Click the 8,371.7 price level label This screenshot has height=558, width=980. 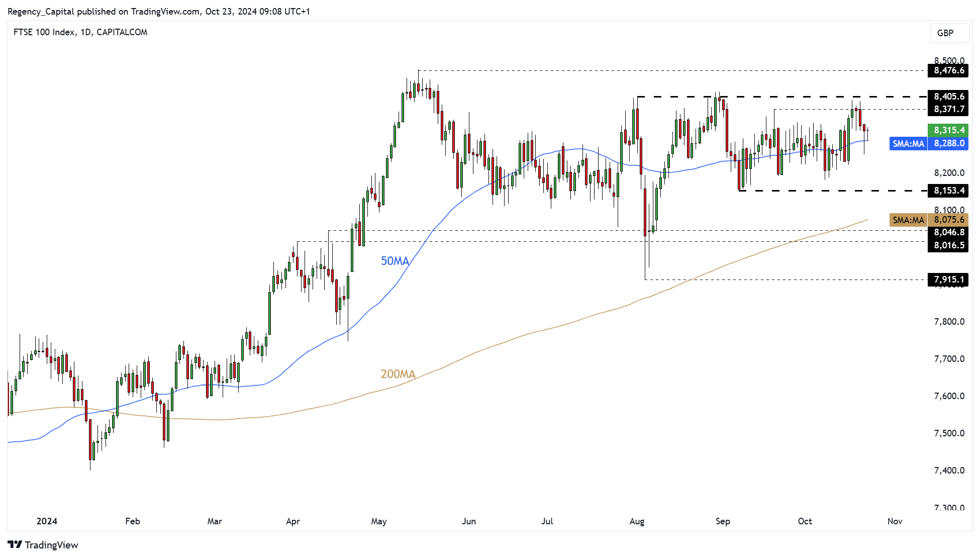(x=948, y=109)
